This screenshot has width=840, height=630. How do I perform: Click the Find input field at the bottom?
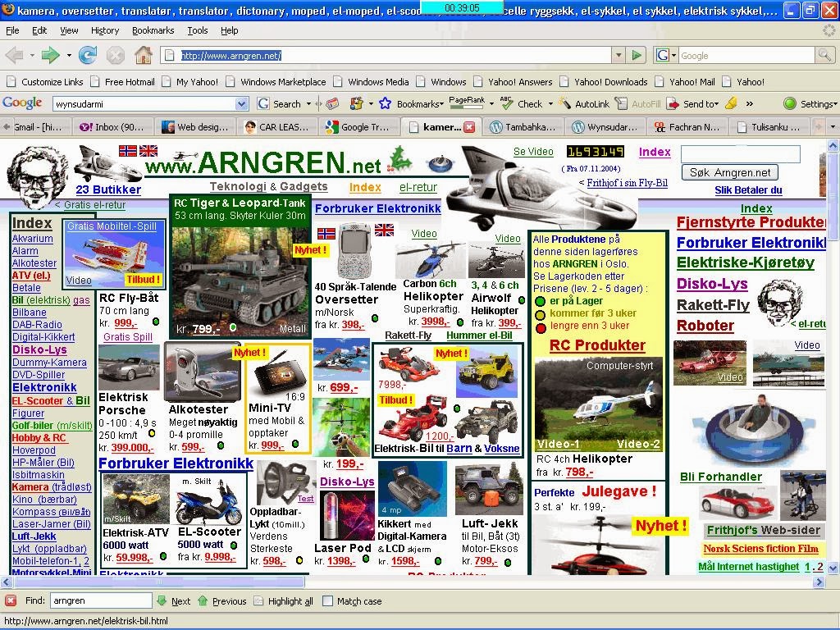(x=100, y=600)
